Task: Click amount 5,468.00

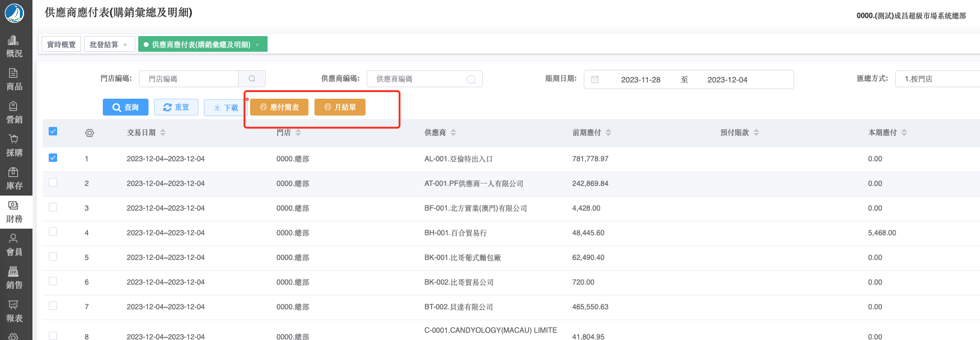Action: [x=882, y=233]
